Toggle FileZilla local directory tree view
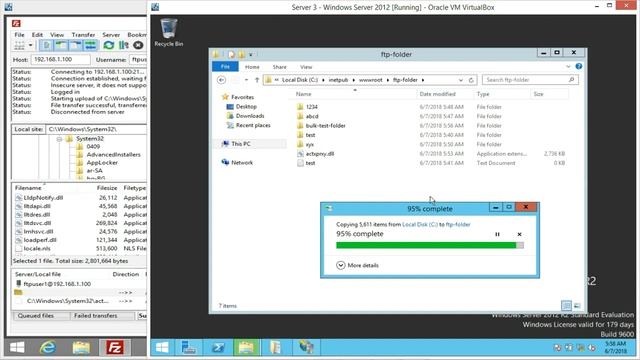The image size is (640, 360). click(61, 45)
